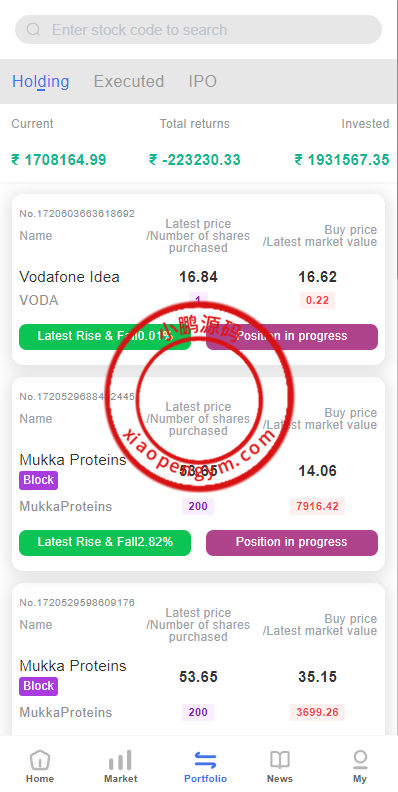Click Latest Rise & Fall 0.01% button
This screenshot has height=792, width=398.
[105, 336]
